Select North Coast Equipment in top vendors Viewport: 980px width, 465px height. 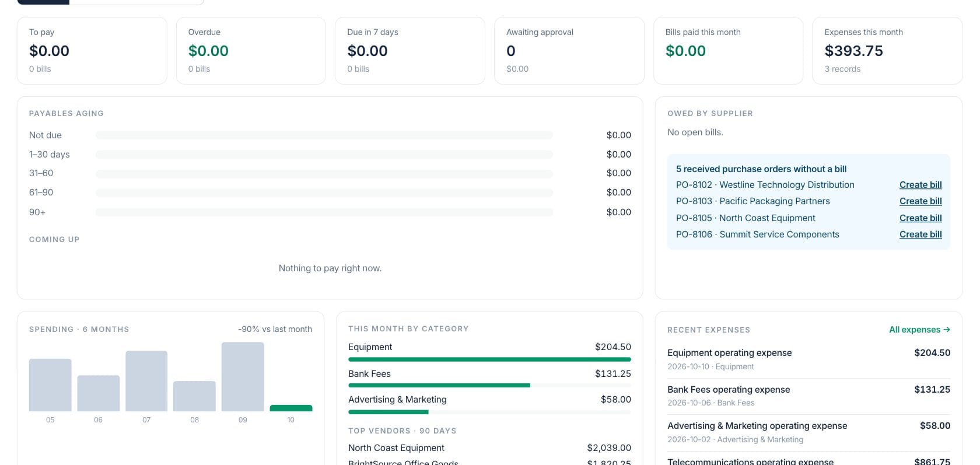(x=396, y=448)
